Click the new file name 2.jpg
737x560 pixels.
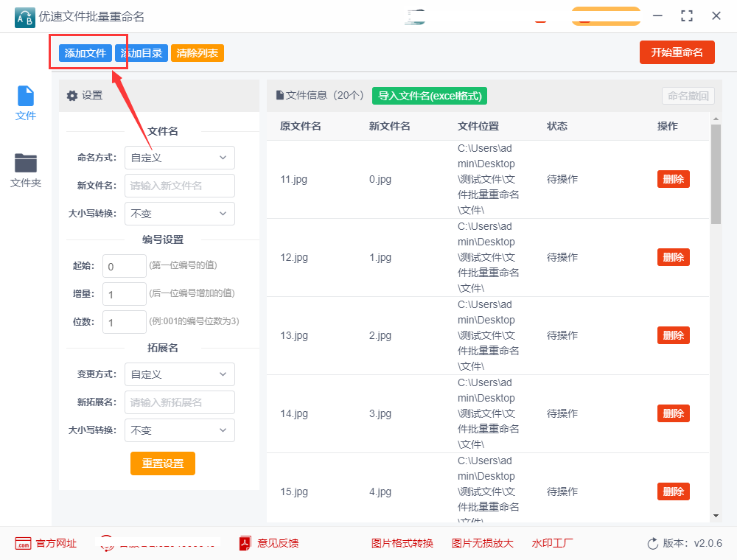pyautogui.click(x=380, y=335)
